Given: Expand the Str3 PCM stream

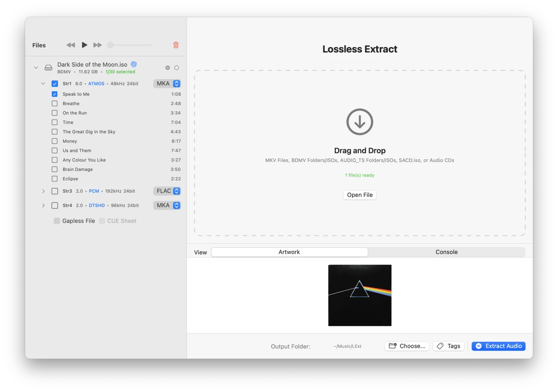Looking at the screenshot, I should coord(43,191).
